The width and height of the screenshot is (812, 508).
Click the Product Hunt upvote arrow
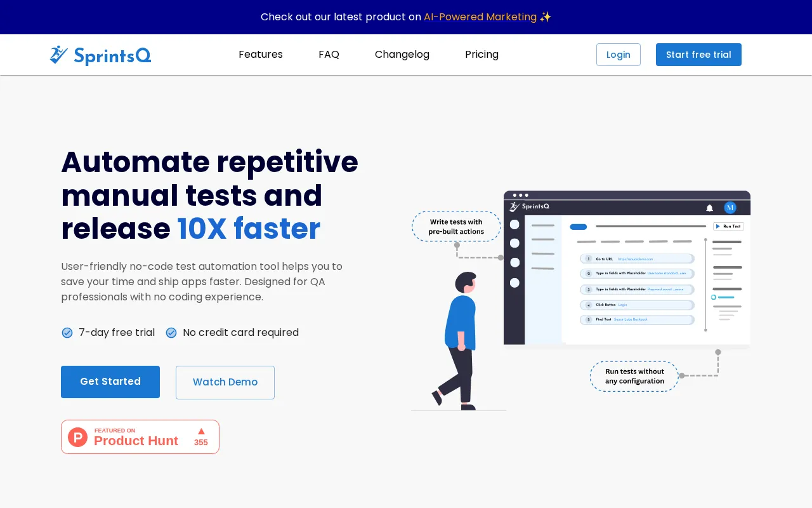click(201, 431)
